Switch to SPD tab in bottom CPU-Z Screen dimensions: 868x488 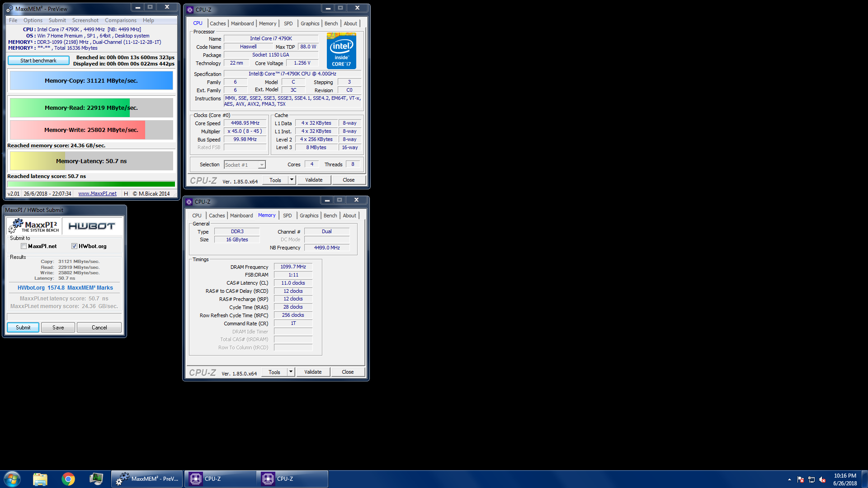[288, 216]
